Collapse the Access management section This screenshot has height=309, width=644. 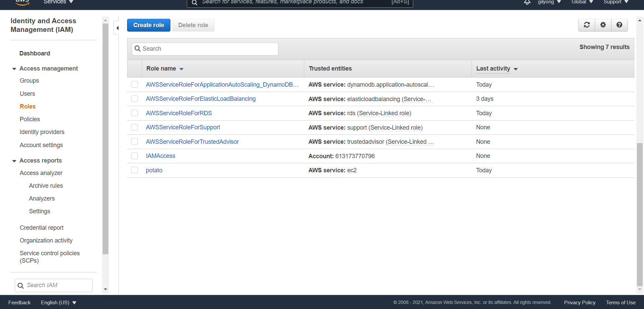click(14, 69)
